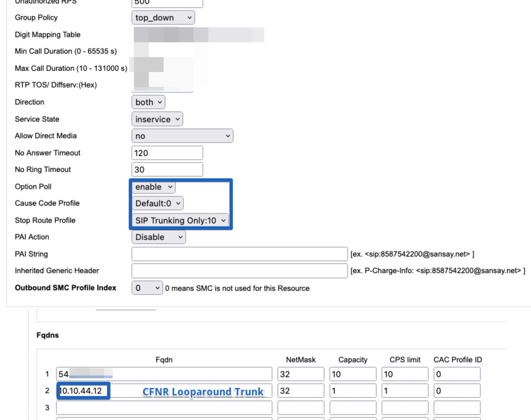Click the Fqdn field in row 1
Screen dimensions: 531x420
coord(164,374)
